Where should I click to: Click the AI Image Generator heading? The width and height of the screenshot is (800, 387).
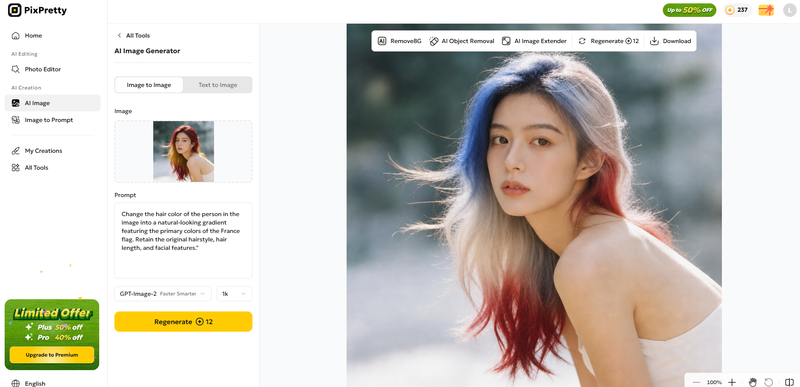coord(147,51)
